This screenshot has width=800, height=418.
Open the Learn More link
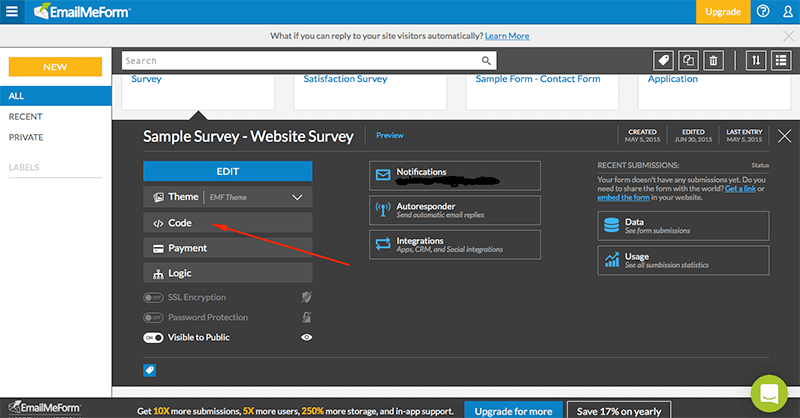[x=507, y=36]
